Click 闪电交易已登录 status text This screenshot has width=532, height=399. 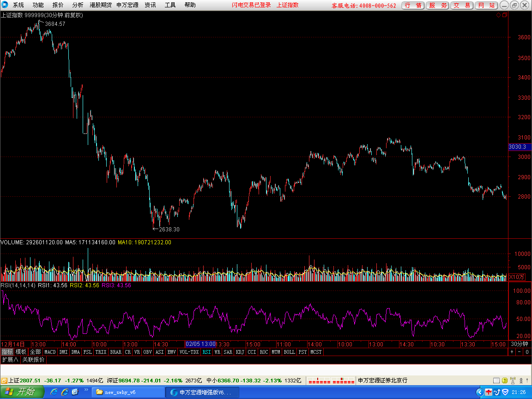click(251, 5)
